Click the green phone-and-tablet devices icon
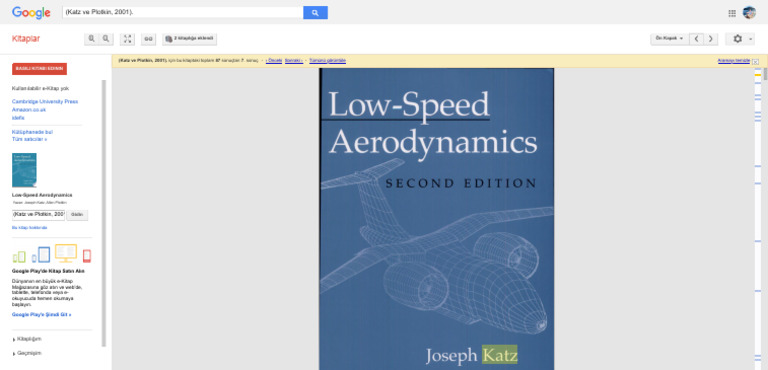Viewport: 768px width, 370px height. click(x=19, y=257)
